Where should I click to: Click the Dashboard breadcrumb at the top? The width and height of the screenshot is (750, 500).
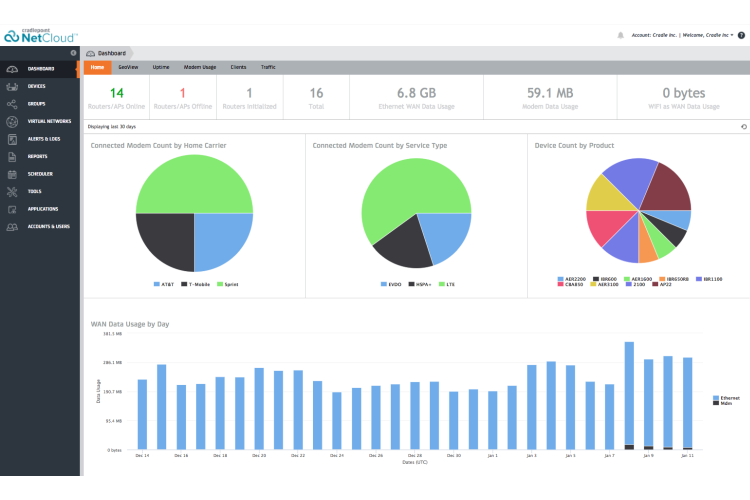coord(111,52)
